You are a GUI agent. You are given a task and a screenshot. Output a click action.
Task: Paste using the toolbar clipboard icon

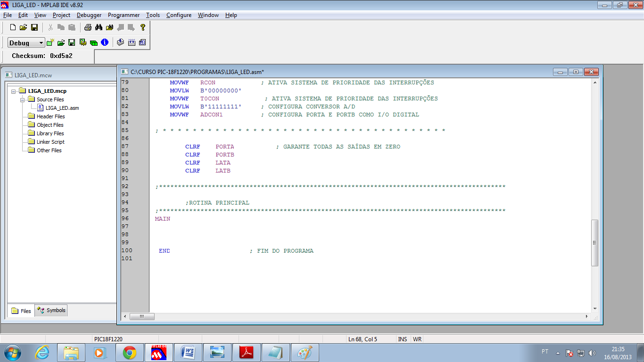[72, 27]
